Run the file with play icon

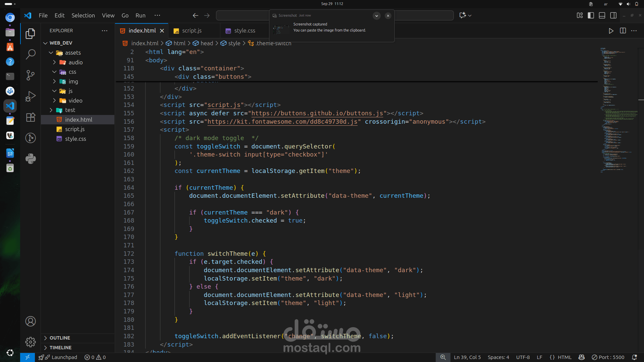[x=611, y=31]
